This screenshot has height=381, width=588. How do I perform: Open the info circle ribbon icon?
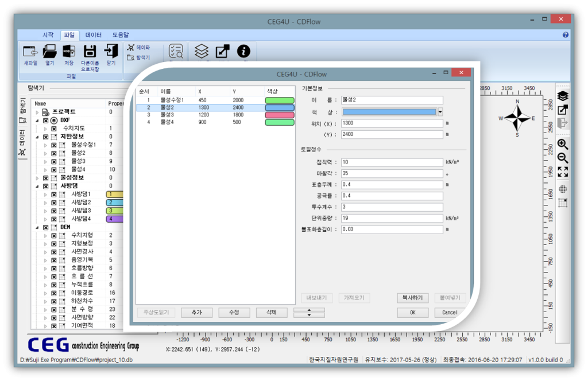[243, 51]
